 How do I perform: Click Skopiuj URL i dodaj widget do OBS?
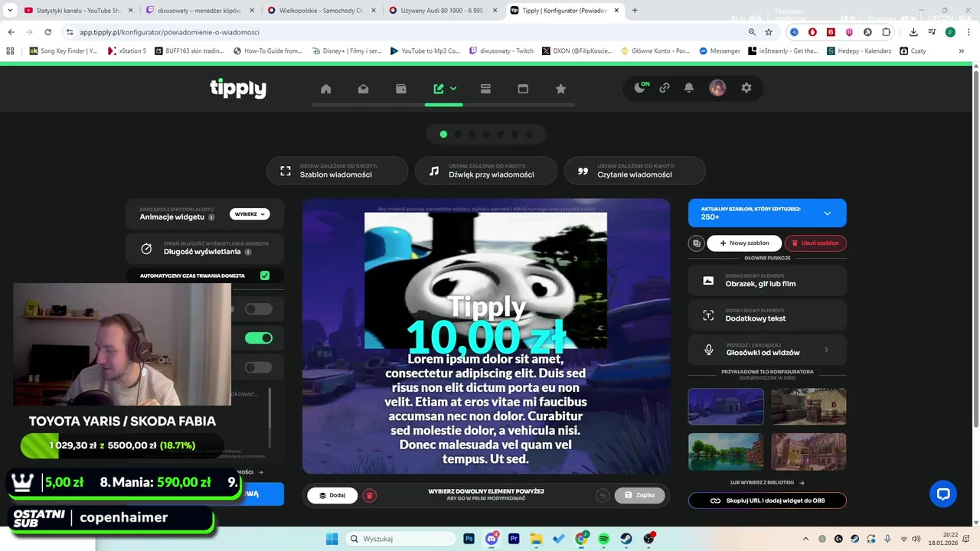767,500
